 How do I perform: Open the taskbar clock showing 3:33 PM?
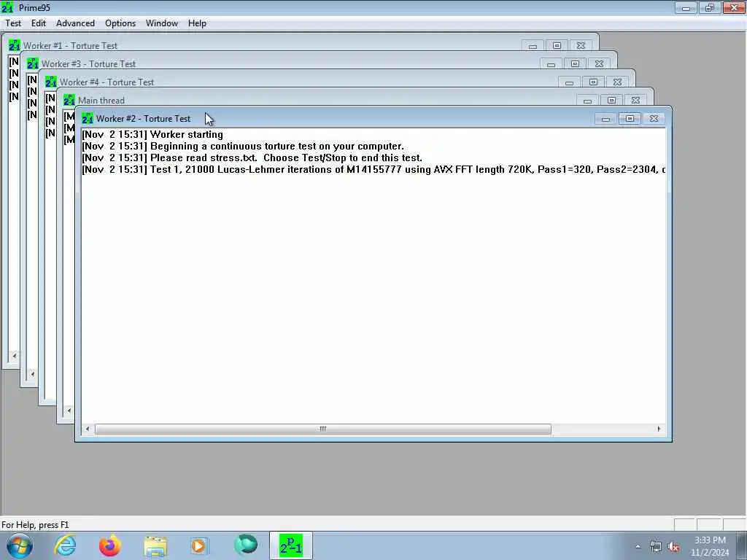point(710,546)
